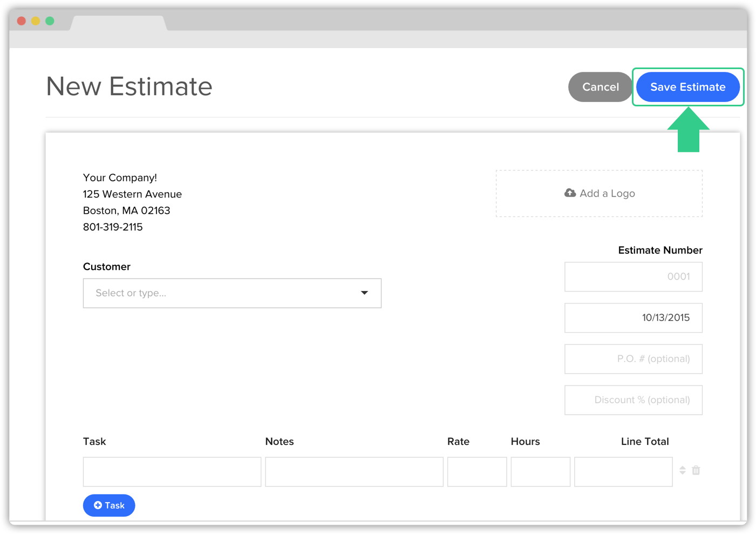Open the Customer select dropdown
Viewport: 756px width, 534px height.
(x=232, y=293)
